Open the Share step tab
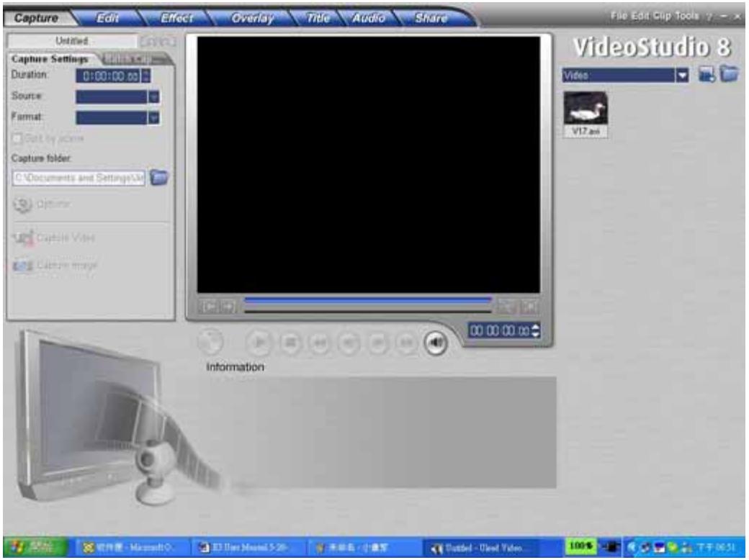Viewport: 749px width, 560px height. 431,18
